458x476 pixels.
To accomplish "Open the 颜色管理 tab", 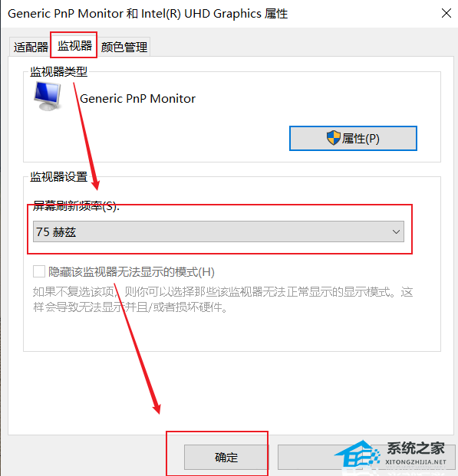I will pos(124,47).
